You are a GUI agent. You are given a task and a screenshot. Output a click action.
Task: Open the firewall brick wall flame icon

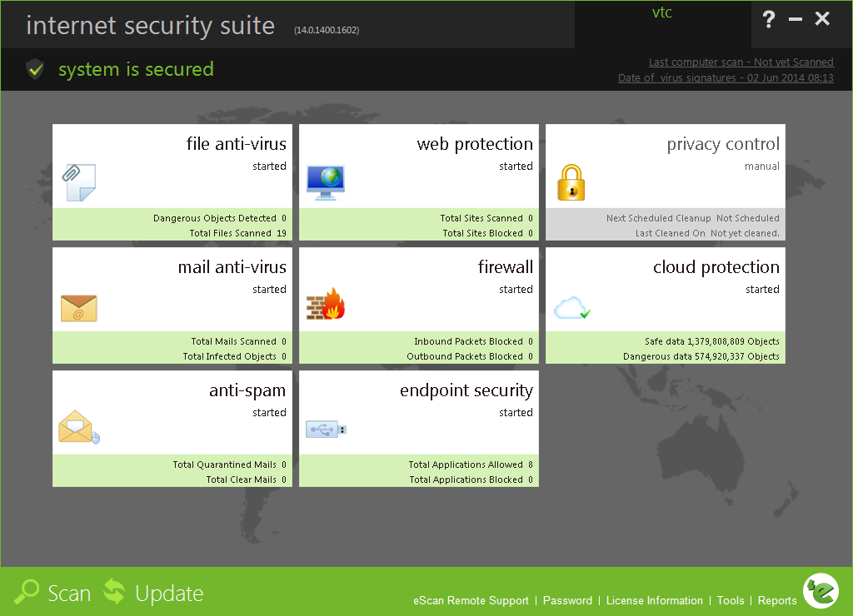pos(325,306)
